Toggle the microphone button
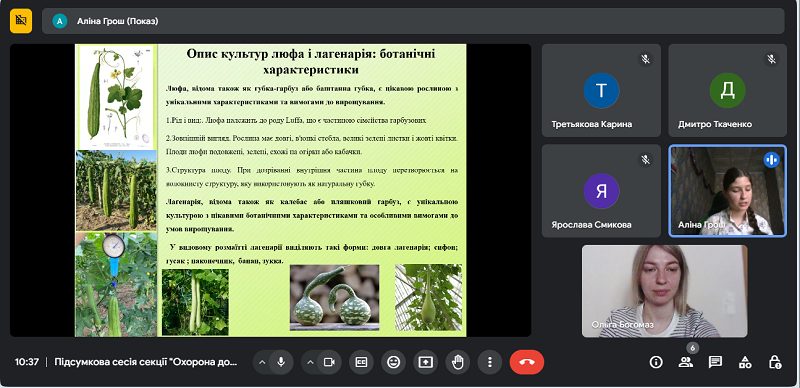 pos(281,362)
